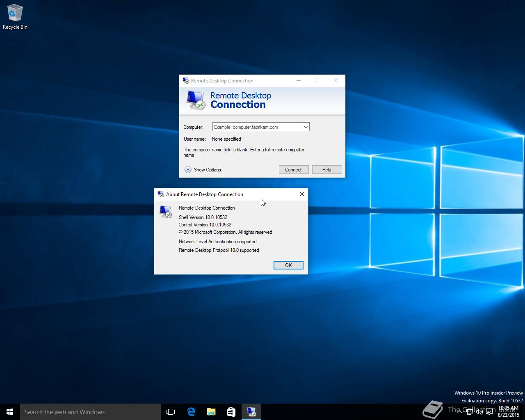This screenshot has height=420, width=525.
Task: Click the Connect button
Action: click(x=294, y=170)
